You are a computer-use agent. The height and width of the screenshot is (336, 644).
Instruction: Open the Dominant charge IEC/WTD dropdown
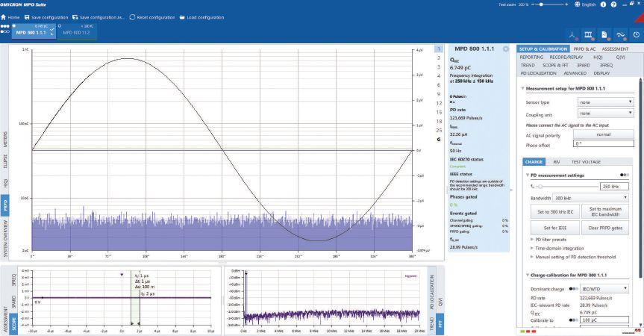604,289
